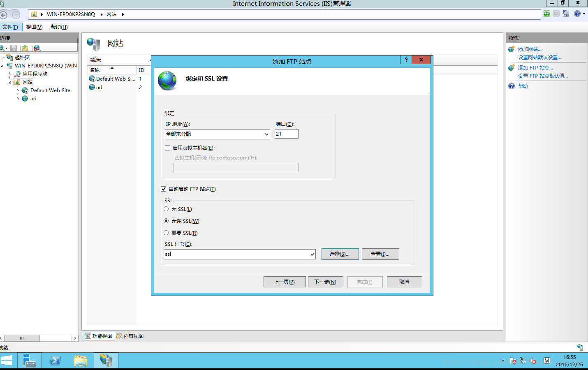Switch to the 内容视图 tab
588x370 pixels.
pos(130,336)
